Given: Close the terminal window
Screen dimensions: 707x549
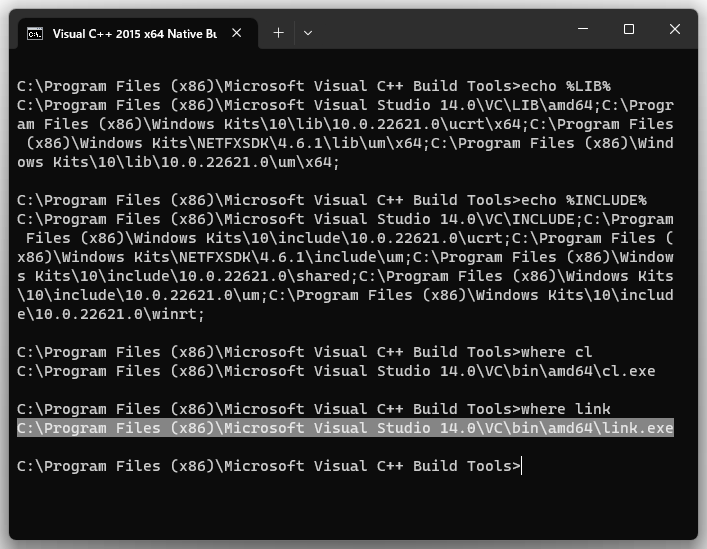Looking at the screenshot, I should 675,29.
